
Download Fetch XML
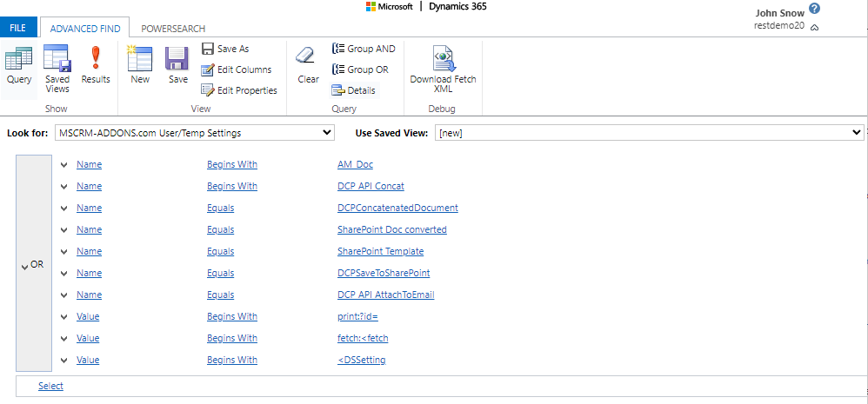coord(443,69)
